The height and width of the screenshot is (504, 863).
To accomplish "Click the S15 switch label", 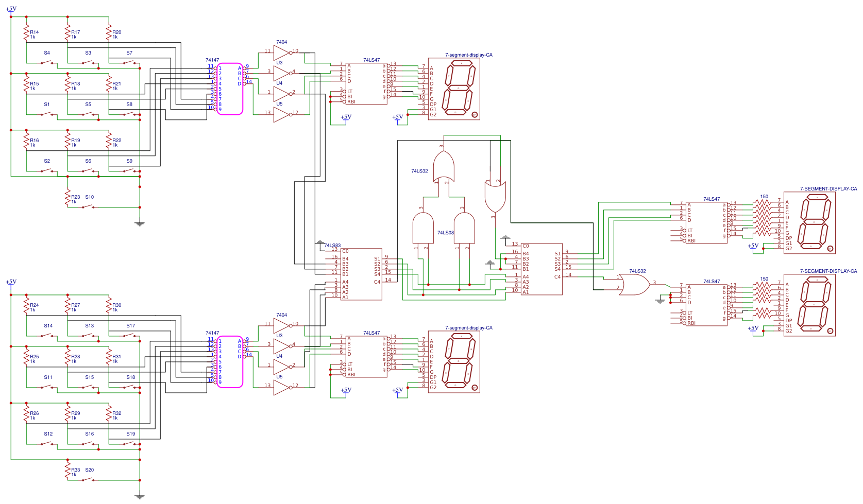I will (x=90, y=377).
